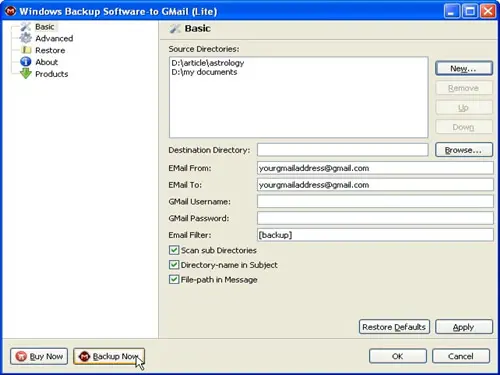Focus the GMail Password field
The width and height of the screenshot is (500, 375).
(x=375, y=218)
